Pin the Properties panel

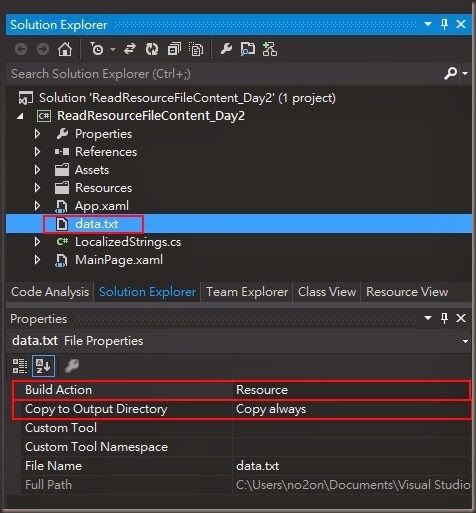pyautogui.click(x=444, y=318)
